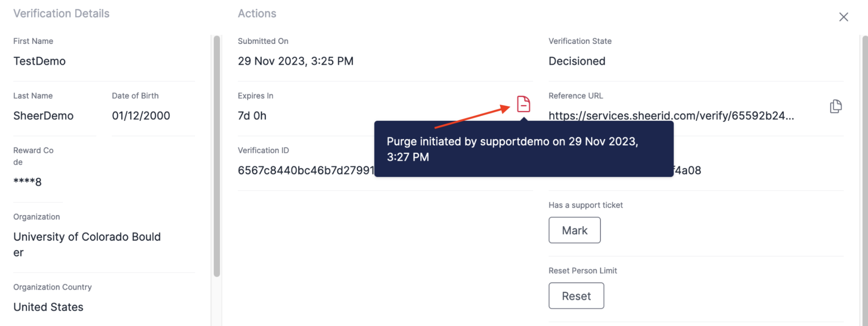The width and height of the screenshot is (868, 326).
Task: Copy the Reference URL with copy icon
Action: pos(835,106)
